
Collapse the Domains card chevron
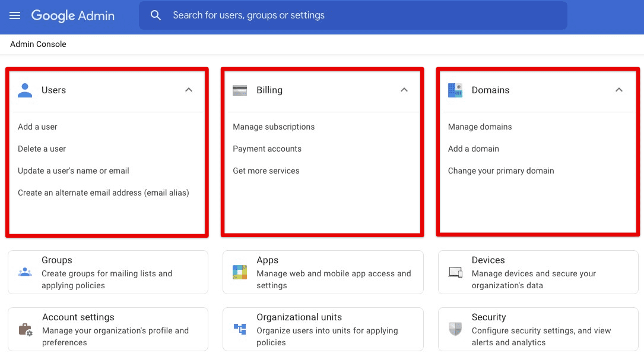pyautogui.click(x=619, y=90)
